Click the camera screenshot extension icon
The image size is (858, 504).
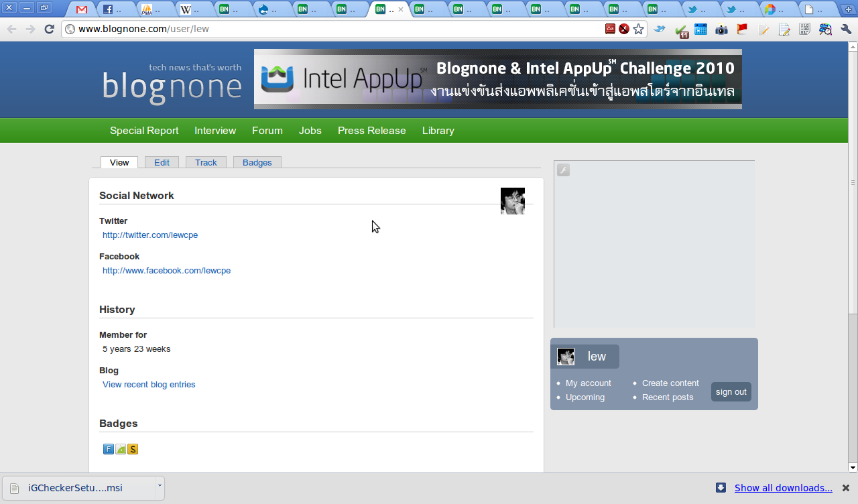pos(721,29)
